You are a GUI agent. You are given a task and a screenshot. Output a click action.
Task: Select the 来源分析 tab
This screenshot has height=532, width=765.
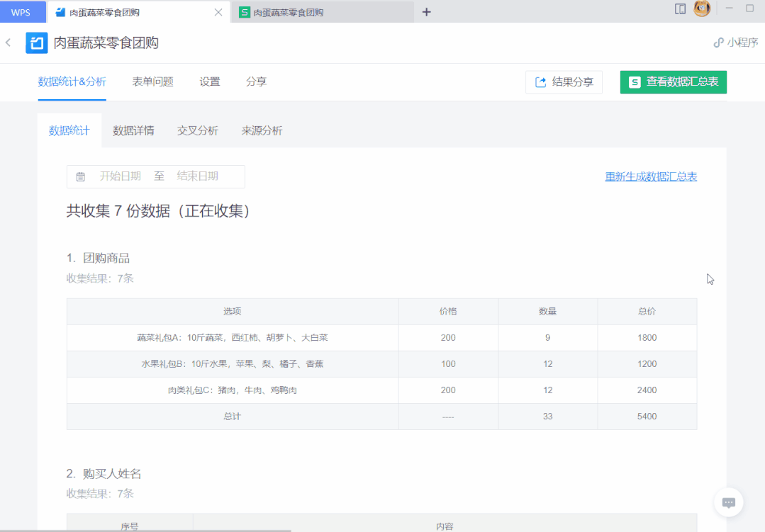[x=262, y=131]
